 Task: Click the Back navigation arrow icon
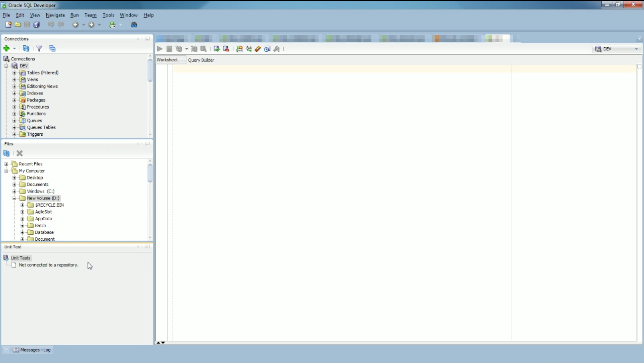coord(75,25)
